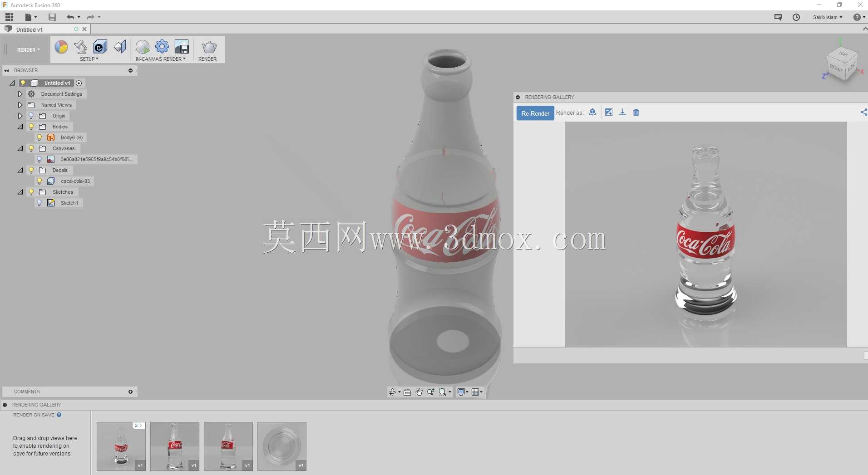
Task: Collapse the Untitled v1 root node
Action: [x=12, y=83]
